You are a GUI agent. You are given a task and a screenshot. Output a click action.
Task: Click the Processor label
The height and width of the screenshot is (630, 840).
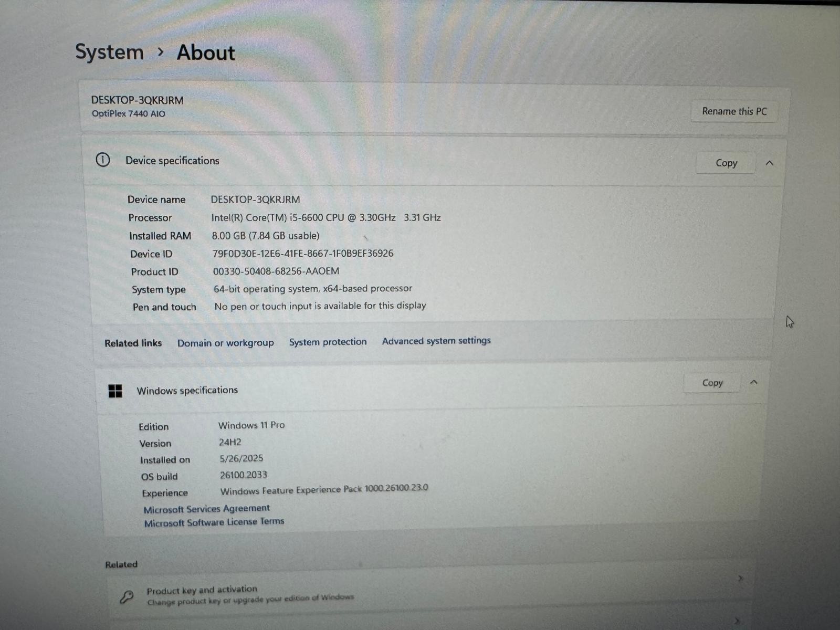[x=150, y=218]
